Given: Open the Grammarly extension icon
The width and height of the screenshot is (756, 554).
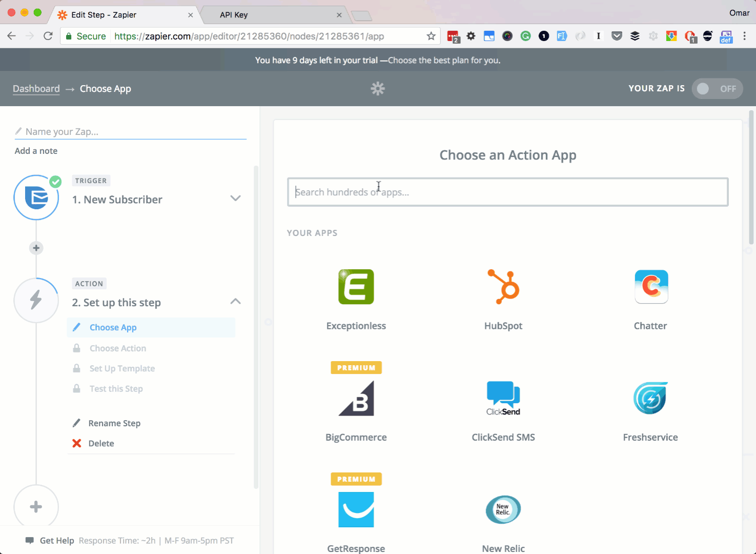Looking at the screenshot, I should coord(525,36).
